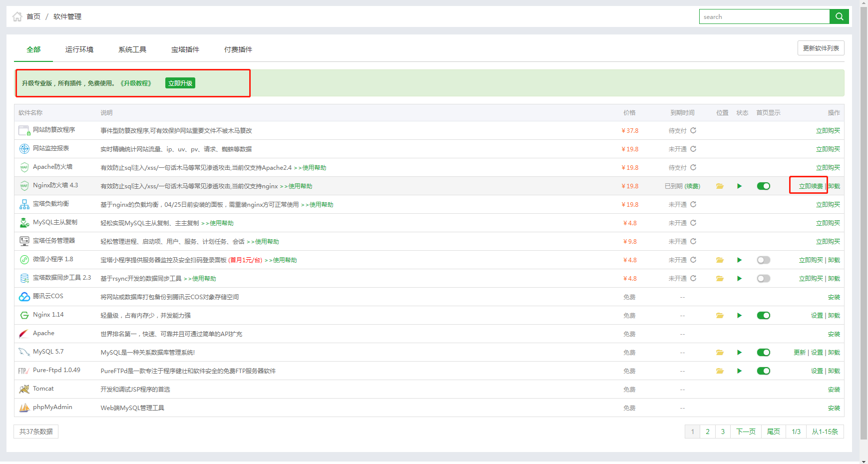Refresh expiry for 宝塔数据同步工具 row
The height and width of the screenshot is (464, 868).
pyautogui.click(x=693, y=278)
